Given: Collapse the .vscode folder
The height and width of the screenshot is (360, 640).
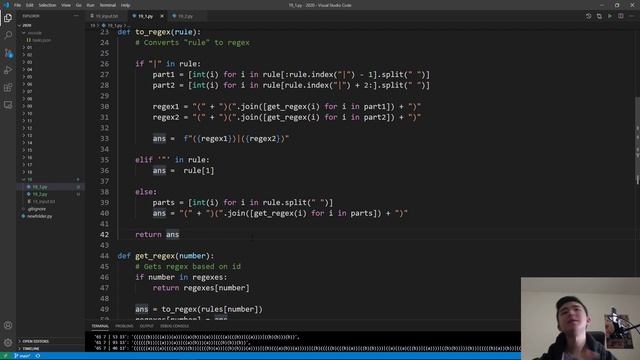Looking at the screenshot, I should point(35,33).
